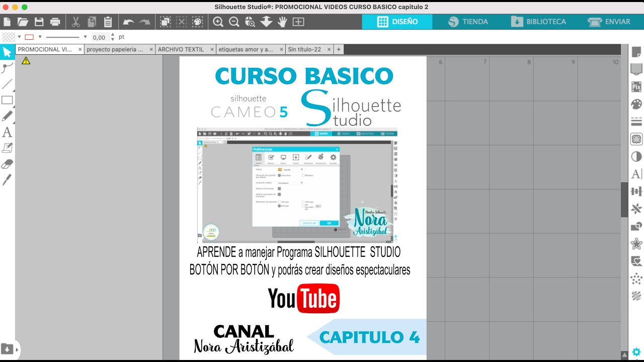Open the Replicate panel
Screen dimensions: 644x362
pos(636,209)
